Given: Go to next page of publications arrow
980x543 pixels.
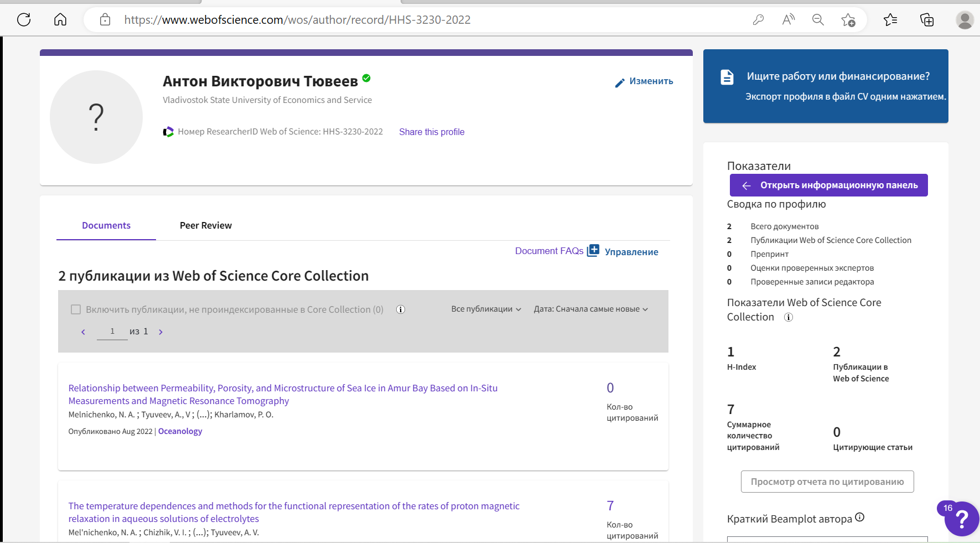Looking at the screenshot, I should point(160,332).
